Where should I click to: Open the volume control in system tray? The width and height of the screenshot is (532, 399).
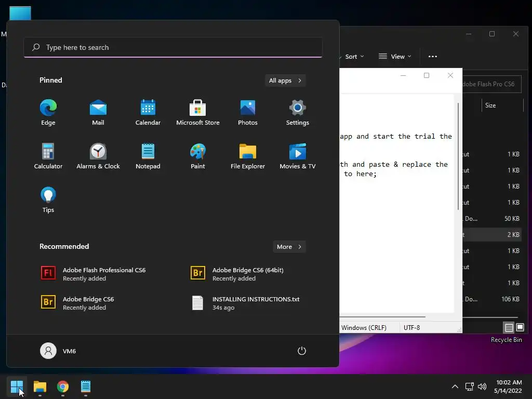click(x=482, y=387)
